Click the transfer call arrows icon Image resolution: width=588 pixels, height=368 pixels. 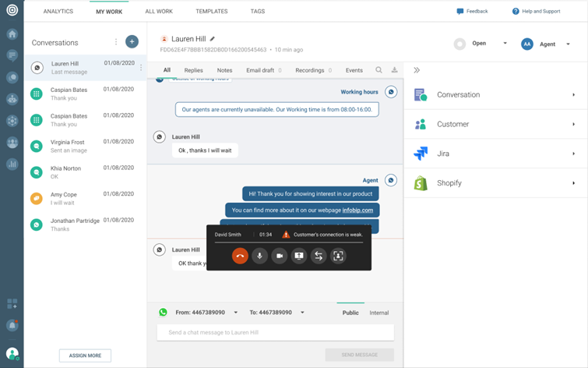(x=319, y=256)
